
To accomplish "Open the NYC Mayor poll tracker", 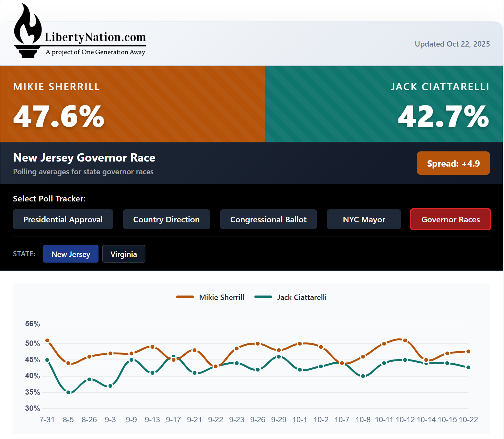I will (364, 219).
